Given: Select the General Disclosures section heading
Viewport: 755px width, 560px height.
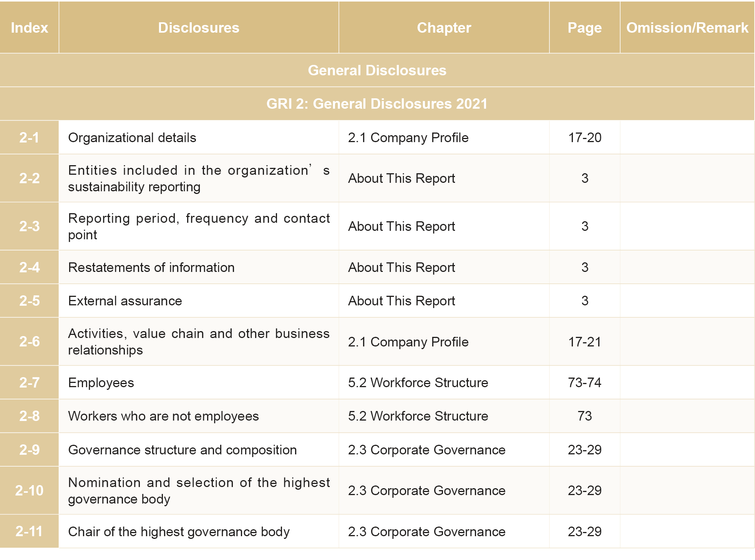Looking at the screenshot, I should pos(377,70).
